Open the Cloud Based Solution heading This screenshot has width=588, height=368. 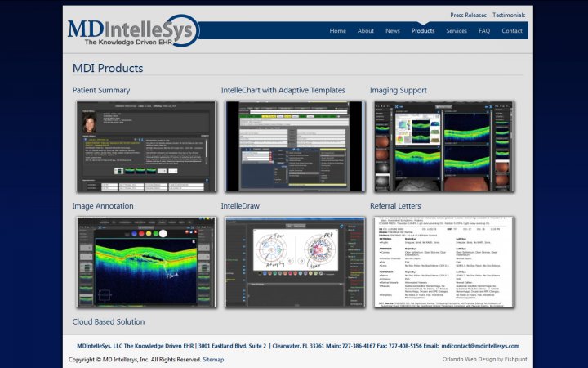[109, 322]
